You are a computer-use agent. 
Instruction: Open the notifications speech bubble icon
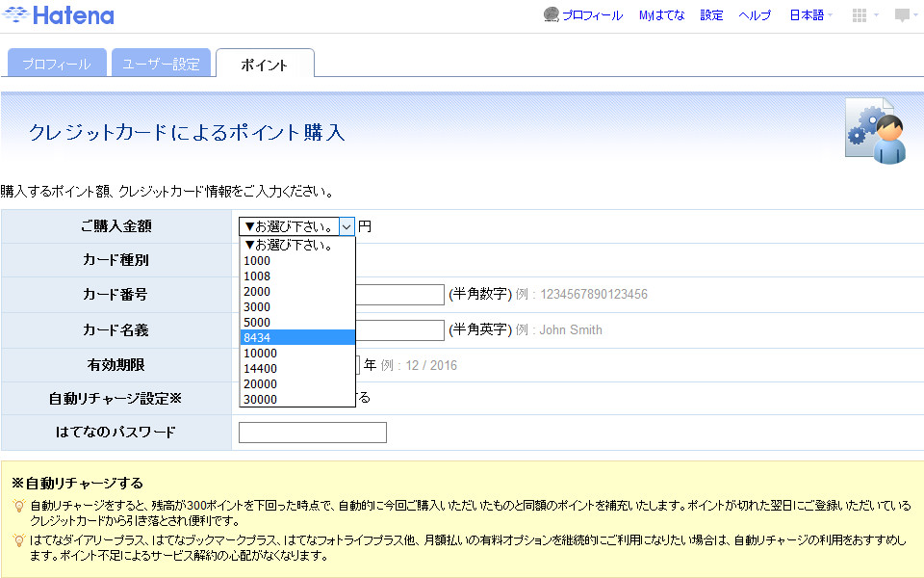coord(902,15)
